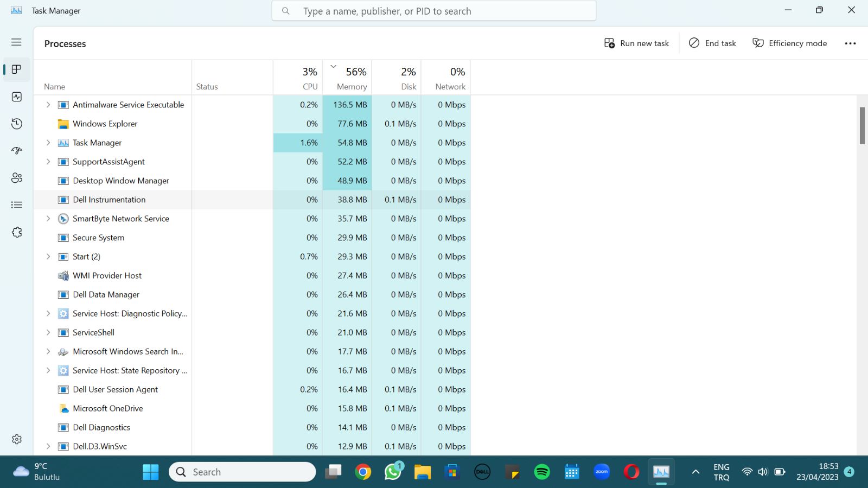This screenshot has height=488, width=868.
Task: Open the currently selected Processes page
Action: click(17, 69)
